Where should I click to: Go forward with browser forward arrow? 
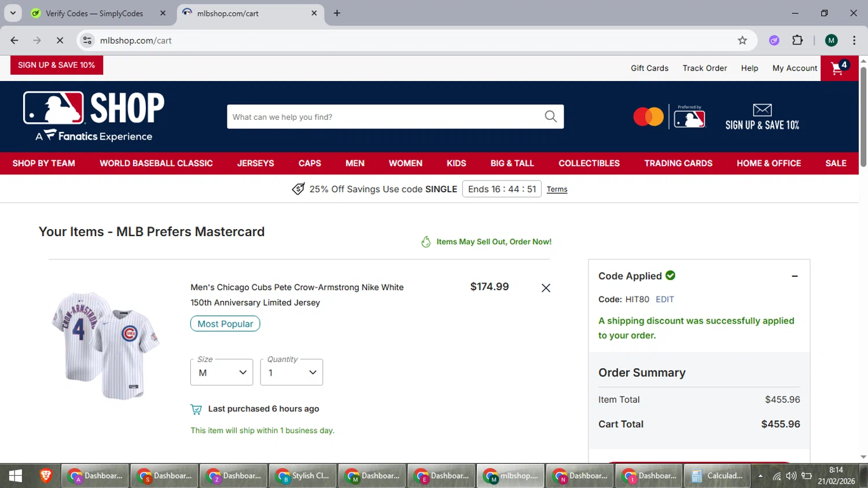37,40
